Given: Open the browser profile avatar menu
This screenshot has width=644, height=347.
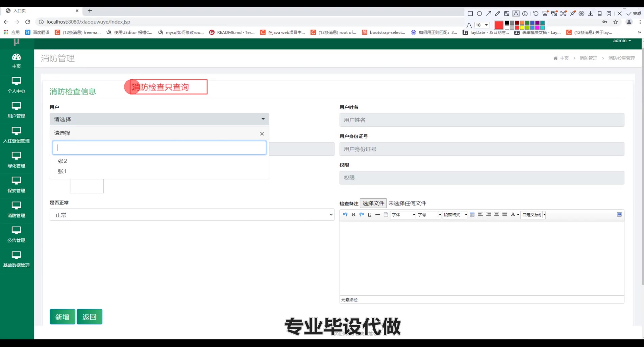Looking at the screenshot, I should pos(629,22).
